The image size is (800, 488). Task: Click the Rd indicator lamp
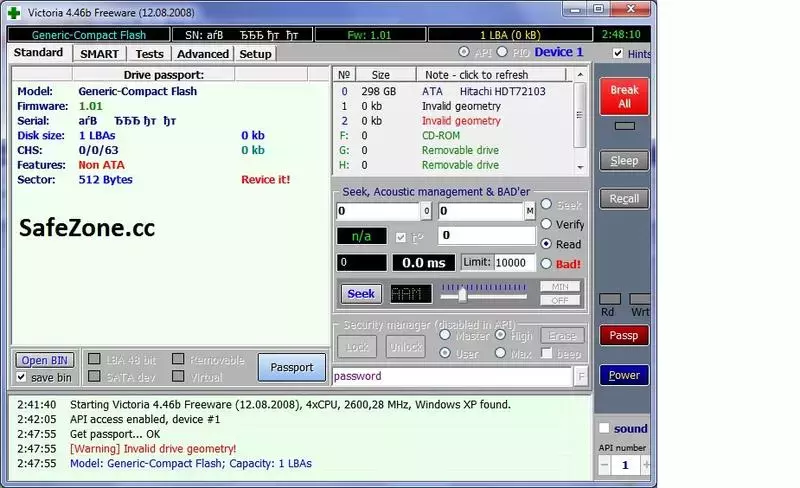pyautogui.click(x=610, y=299)
